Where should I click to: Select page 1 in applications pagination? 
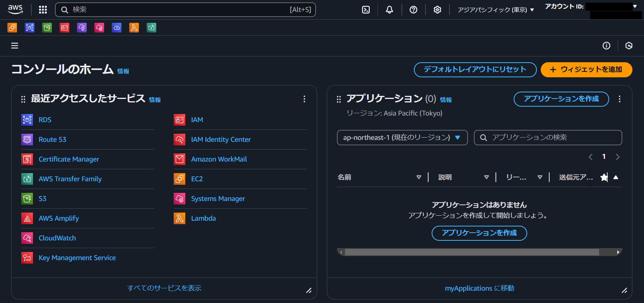[x=604, y=157]
